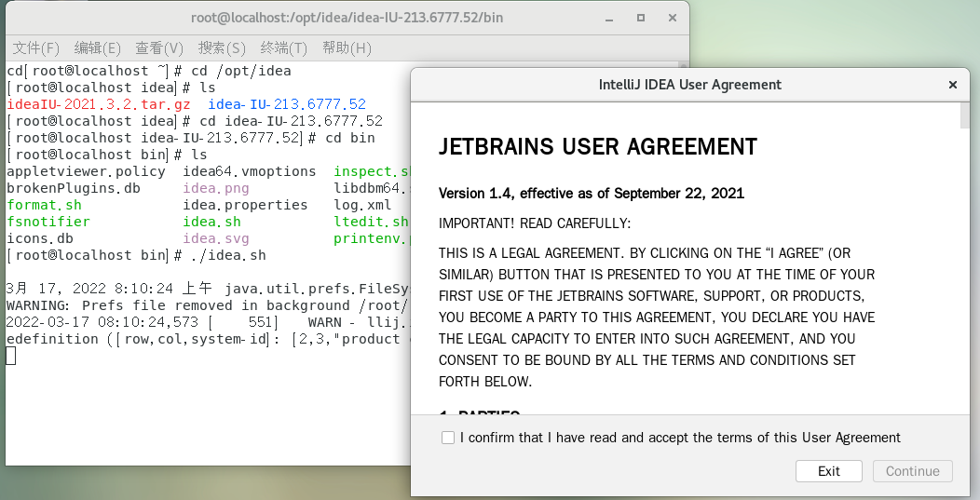Click the IMPORTANT! READ CAREFULLY: line
The image size is (980, 500).
535,223
